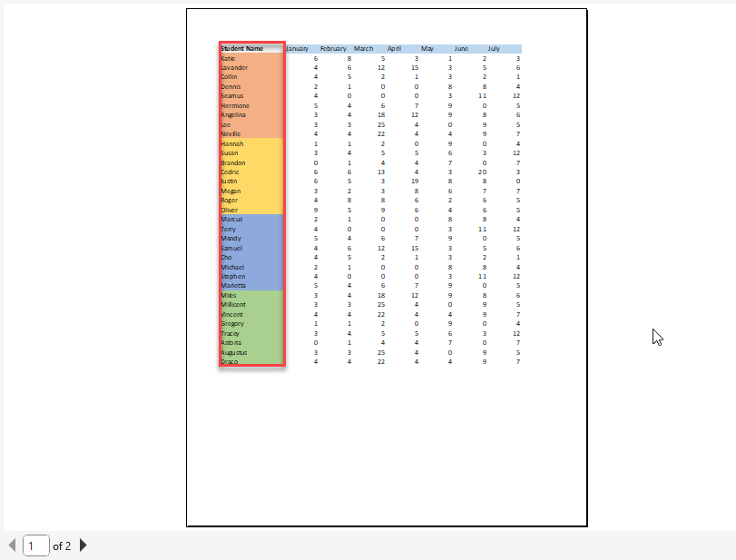Select the name Oliver
Image resolution: width=736 pixels, height=560 pixels.
click(x=229, y=210)
